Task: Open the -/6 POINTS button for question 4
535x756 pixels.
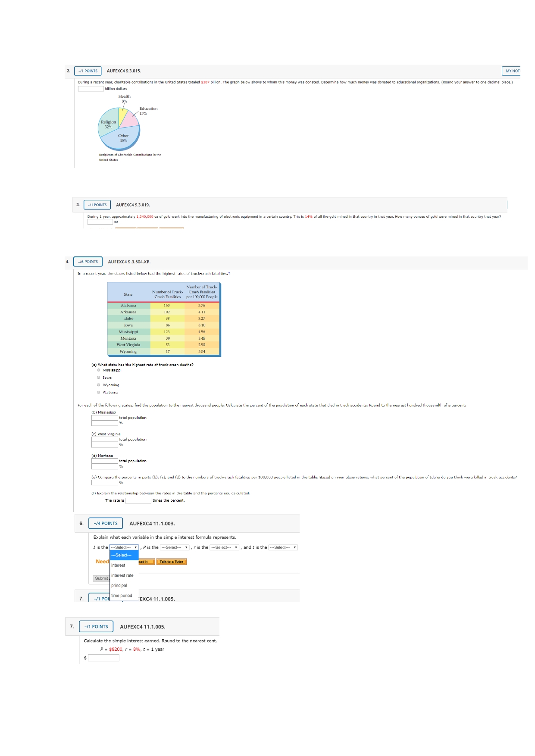Action: [x=88, y=262]
